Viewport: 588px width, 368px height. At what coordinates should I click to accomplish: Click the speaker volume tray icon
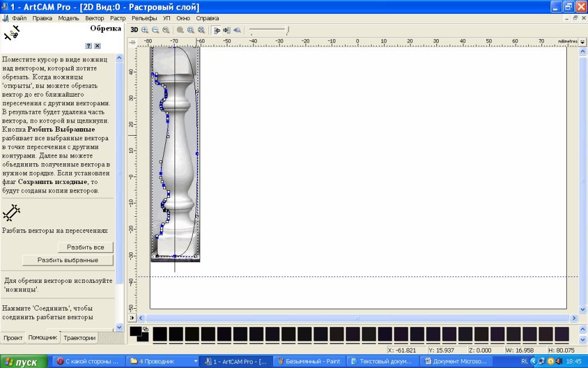559,361
